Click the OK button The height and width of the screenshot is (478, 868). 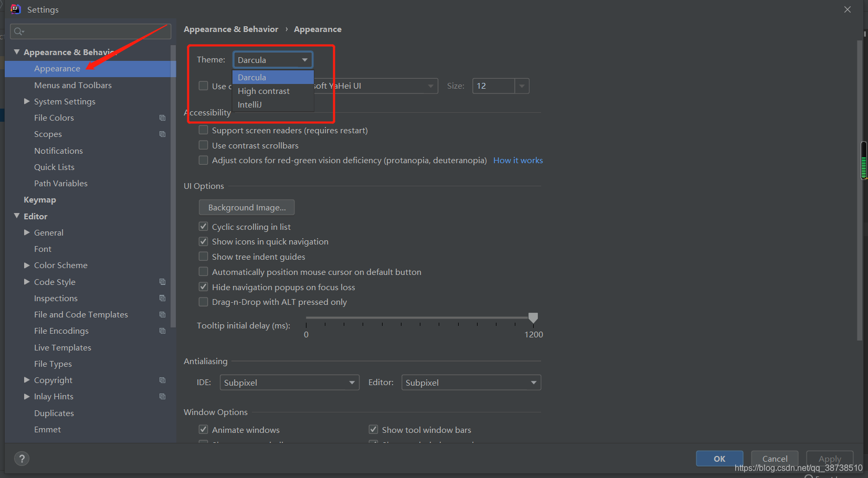coord(719,459)
